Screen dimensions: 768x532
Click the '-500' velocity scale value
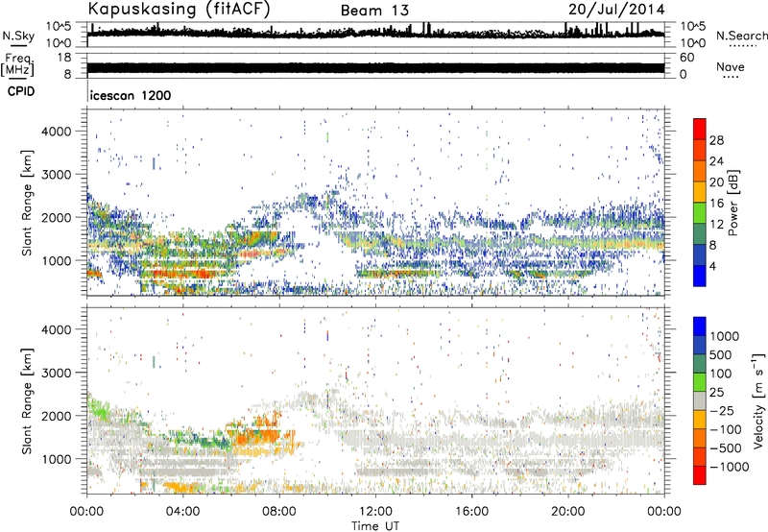click(x=726, y=447)
